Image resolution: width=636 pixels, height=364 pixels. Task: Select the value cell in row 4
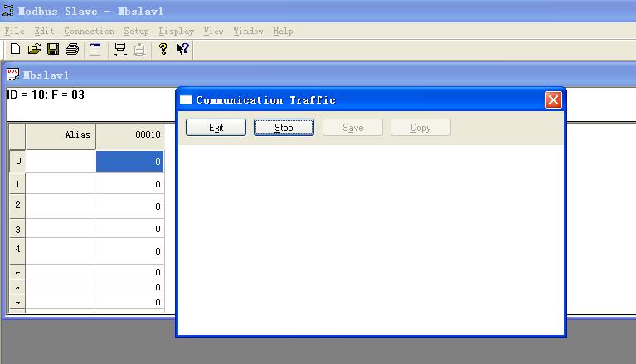coord(130,251)
